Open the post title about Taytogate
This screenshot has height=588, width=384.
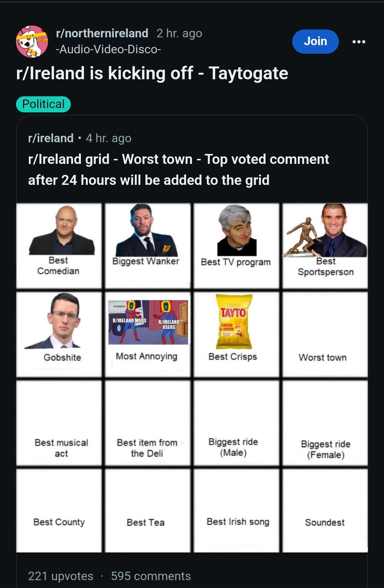pyautogui.click(x=152, y=73)
